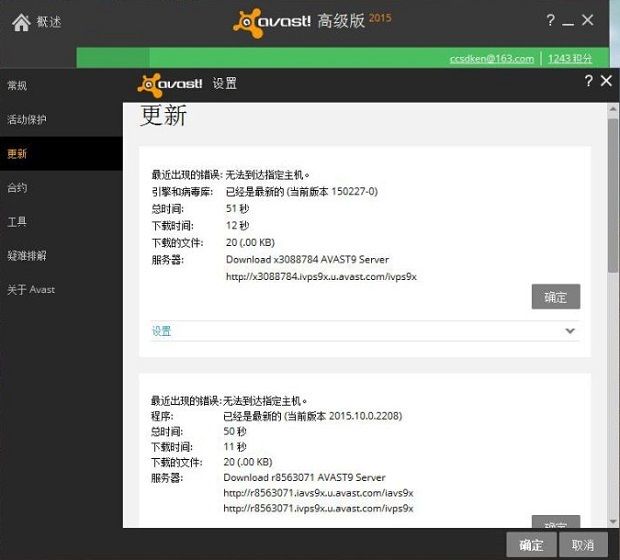Open help in the main avast window
Viewport: 620px width, 560px height.
click(x=550, y=20)
